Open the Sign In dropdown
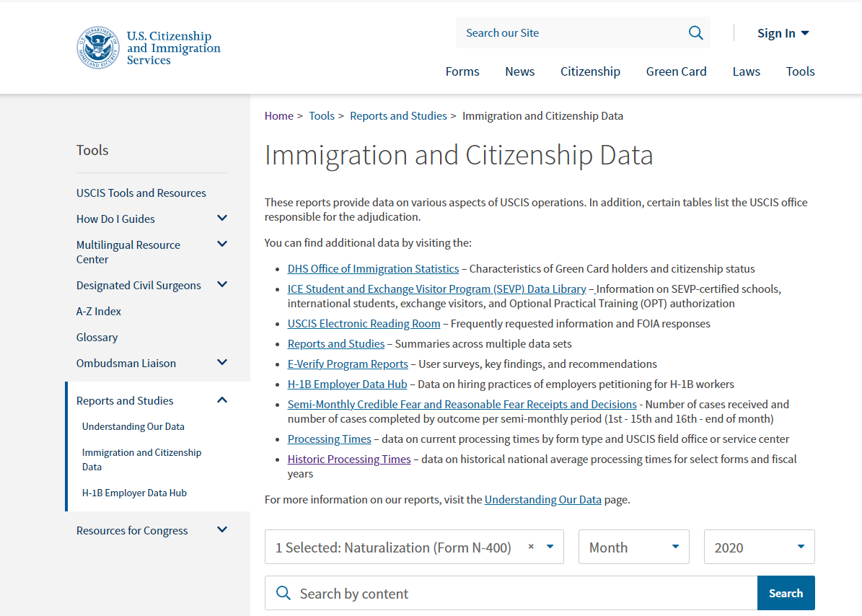The height and width of the screenshot is (616, 862). coord(783,33)
